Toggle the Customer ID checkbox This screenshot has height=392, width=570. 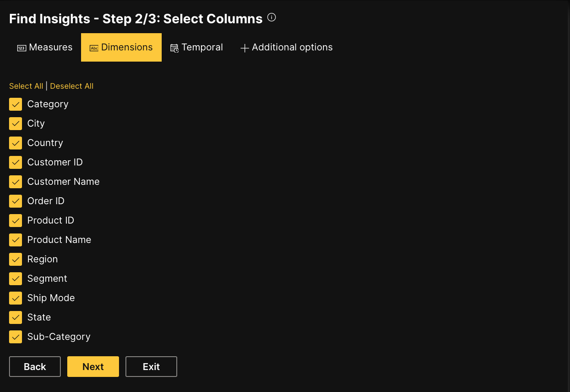point(16,162)
